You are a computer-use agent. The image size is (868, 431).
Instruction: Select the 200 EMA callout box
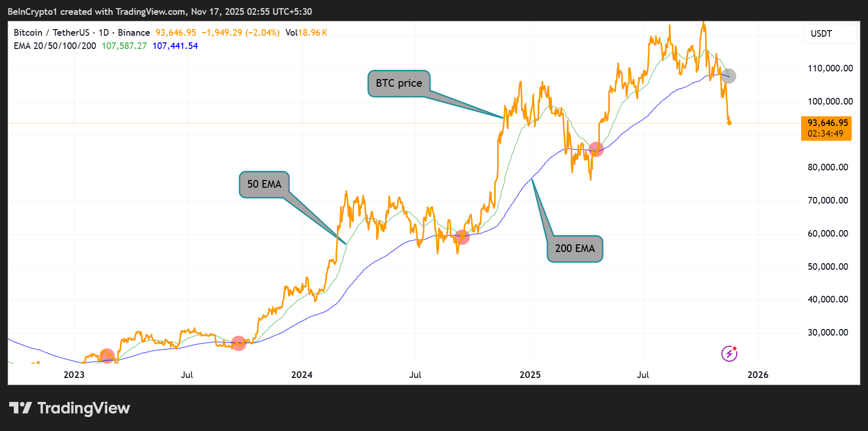(574, 248)
